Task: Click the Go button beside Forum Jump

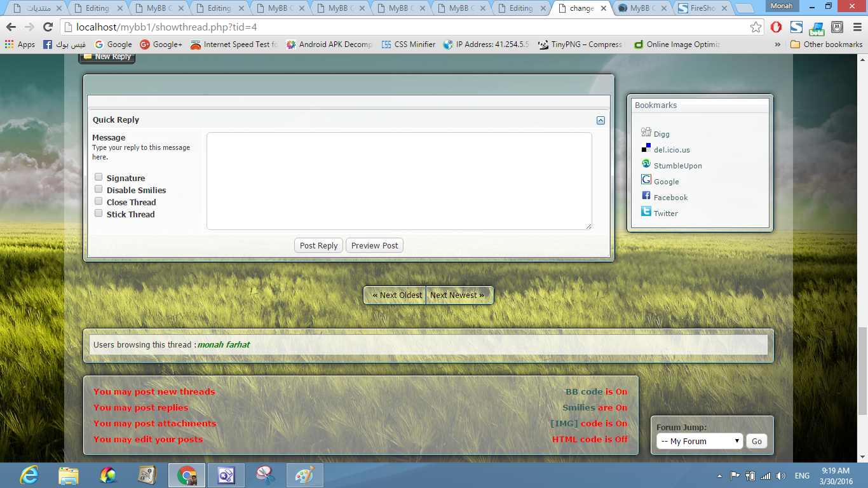Action: pyautogui.click(x=756, y=442)
